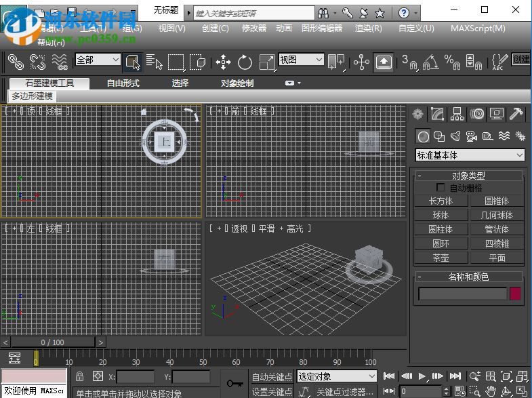
Task: Select the Systems category icon
Action: click(520, 136)
